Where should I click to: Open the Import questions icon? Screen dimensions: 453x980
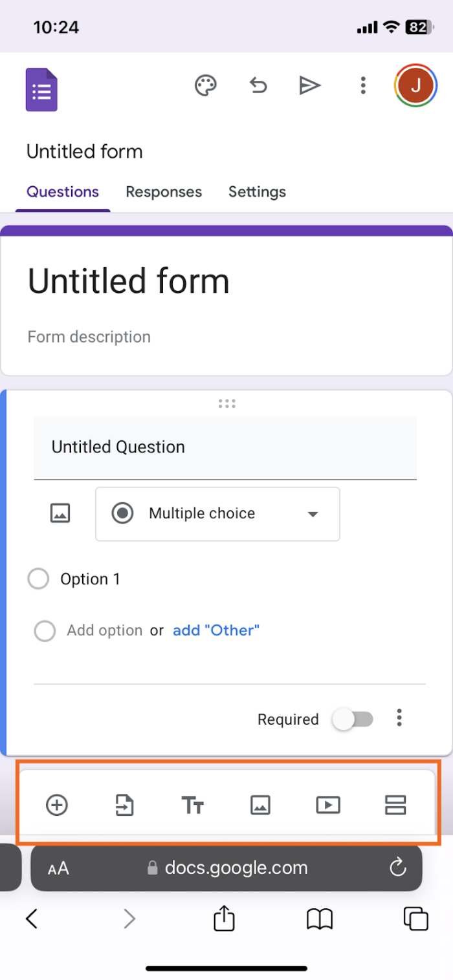[x=124, y=805]
